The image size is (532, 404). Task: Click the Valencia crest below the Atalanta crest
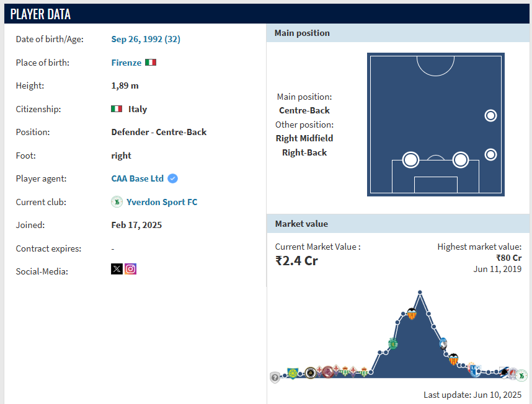point(453,359)
